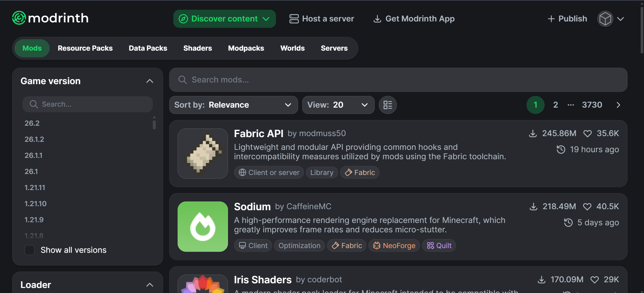Click the magnifier in game version search
644x293 pixels.
click(x=34, y=104)
